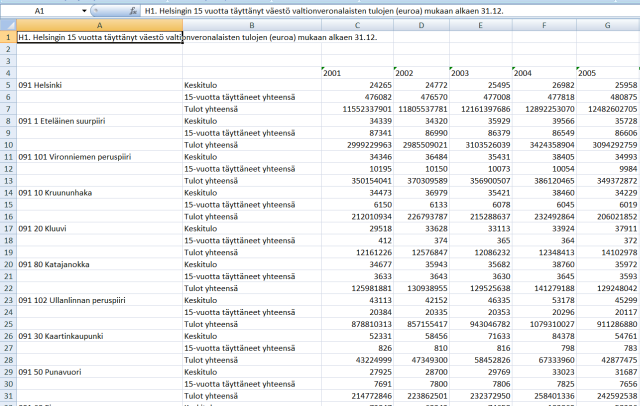
Task: Click 'Keskitulo' in the 091 Helsinki row
Action: 252,85
